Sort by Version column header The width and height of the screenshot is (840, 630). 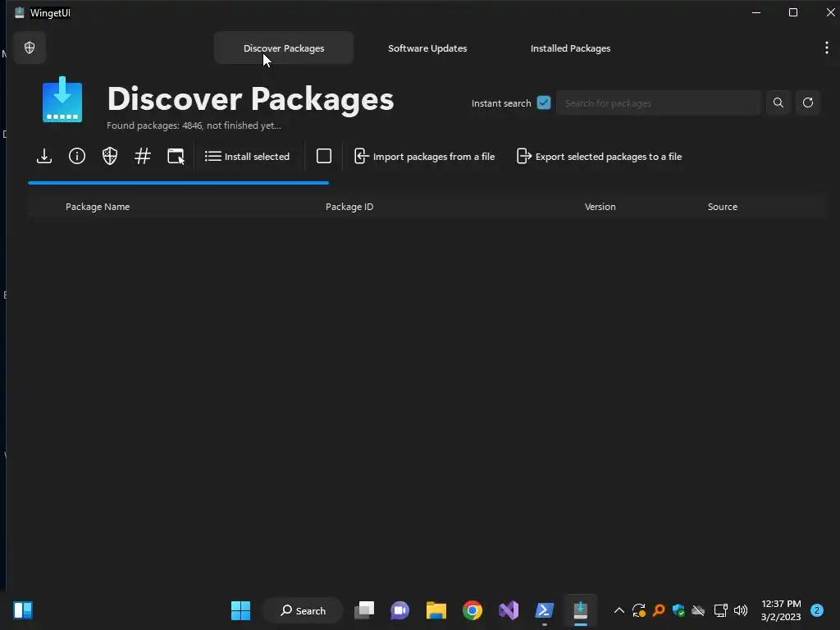pyautogui.click(x=600, y=206)
